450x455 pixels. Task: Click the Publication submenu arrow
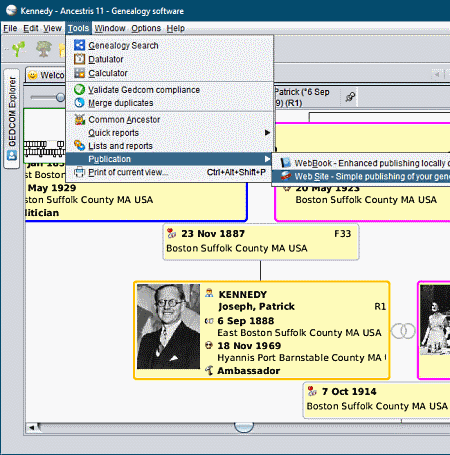coord(267,159)
